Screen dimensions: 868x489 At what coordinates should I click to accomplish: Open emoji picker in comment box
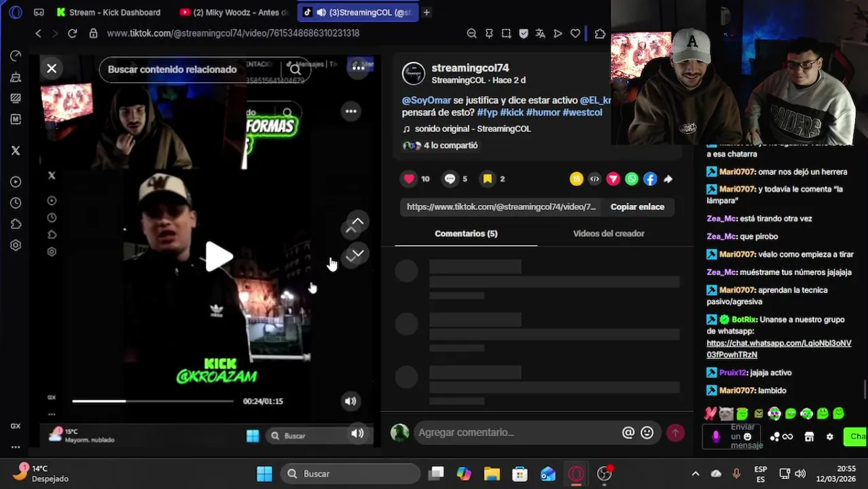(x=647, y=433)
